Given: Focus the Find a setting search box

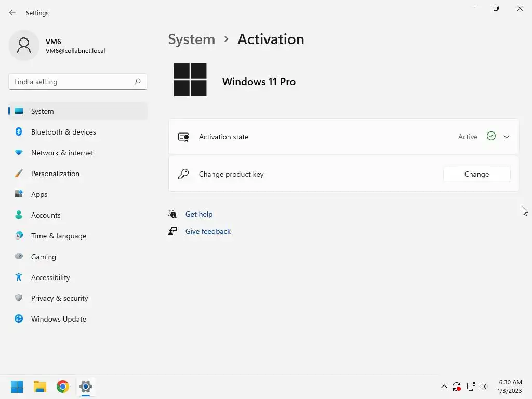Looking at the screenshot, I should click(x=72, y=82).
